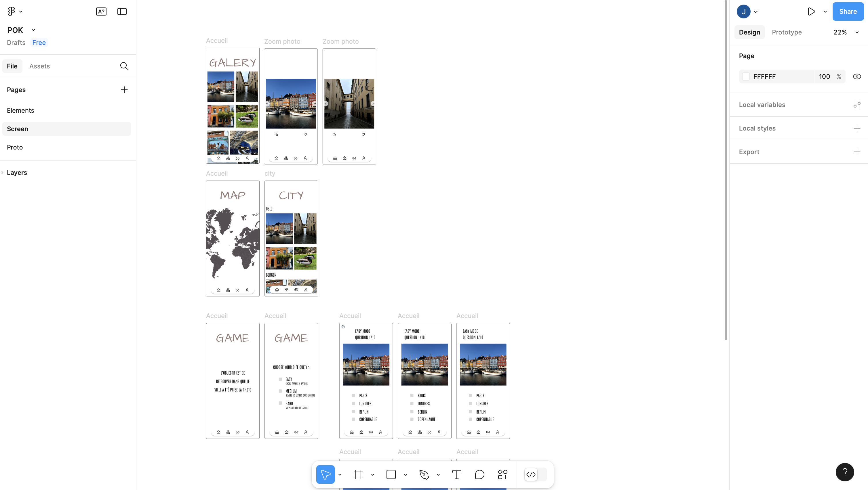Present prototype with play button
Viewport: 868px width, 490px height.
pyautogui.click(x=811, y=12)
